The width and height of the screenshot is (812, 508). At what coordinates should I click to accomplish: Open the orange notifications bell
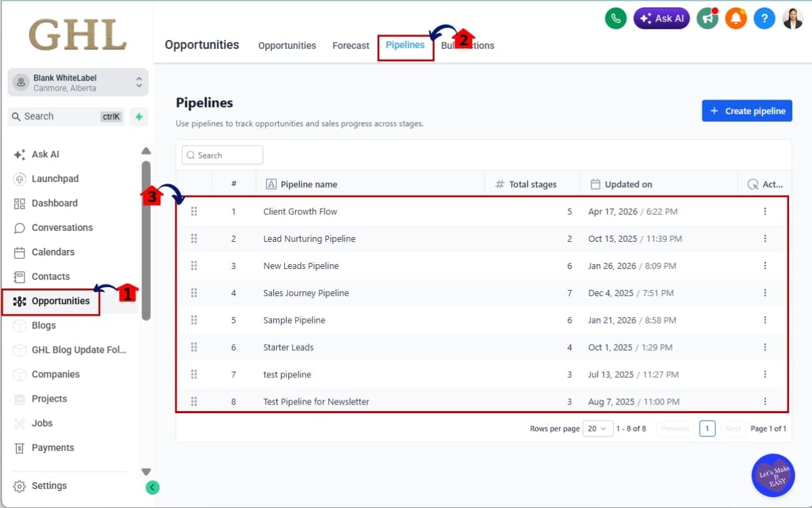[x=736, y=18]
